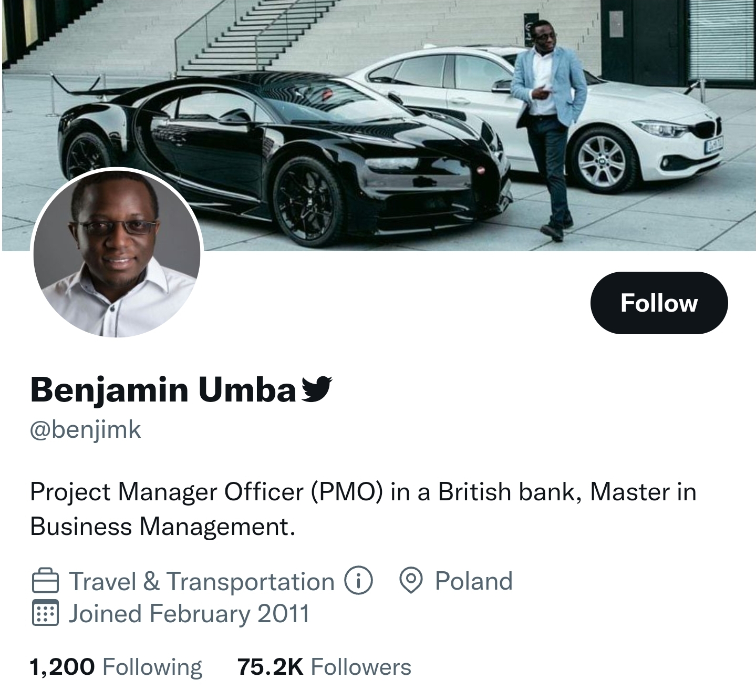Screen dimensions: 756x700
Task: View the 75.2K Followers list
Action: click(324, 667)
